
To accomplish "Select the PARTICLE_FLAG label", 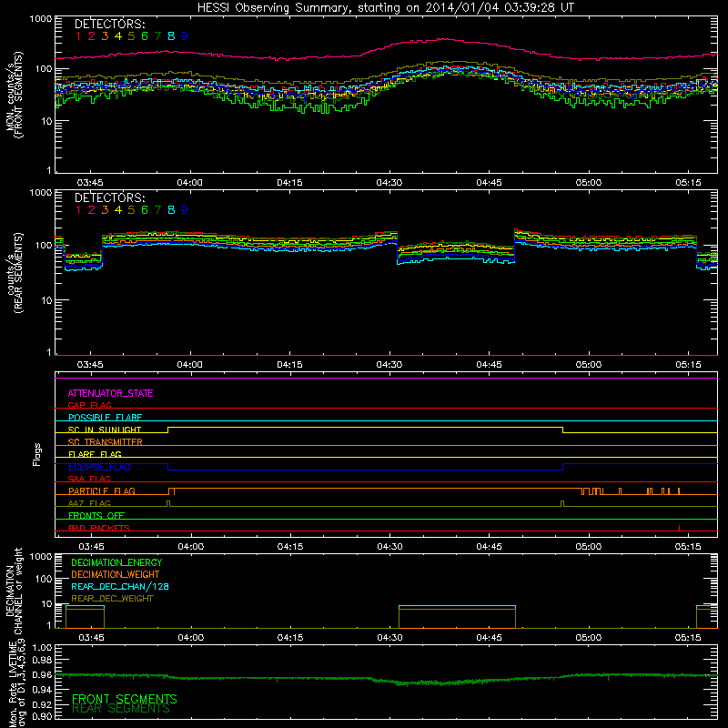I will [102, 490].
